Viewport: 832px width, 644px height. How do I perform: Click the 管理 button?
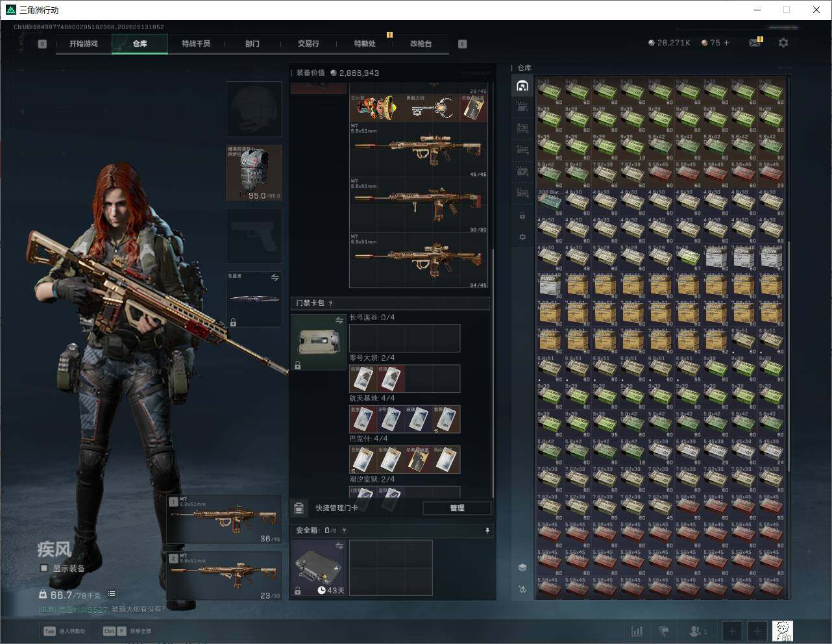click(x=457, y=508)
